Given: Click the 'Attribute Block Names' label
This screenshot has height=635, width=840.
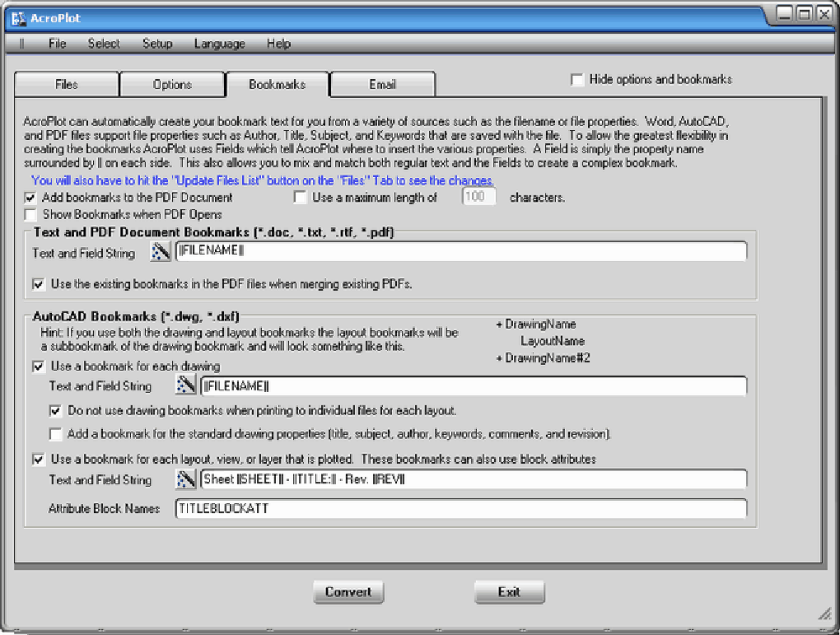Looking at the screenshot, I should 104,508.
